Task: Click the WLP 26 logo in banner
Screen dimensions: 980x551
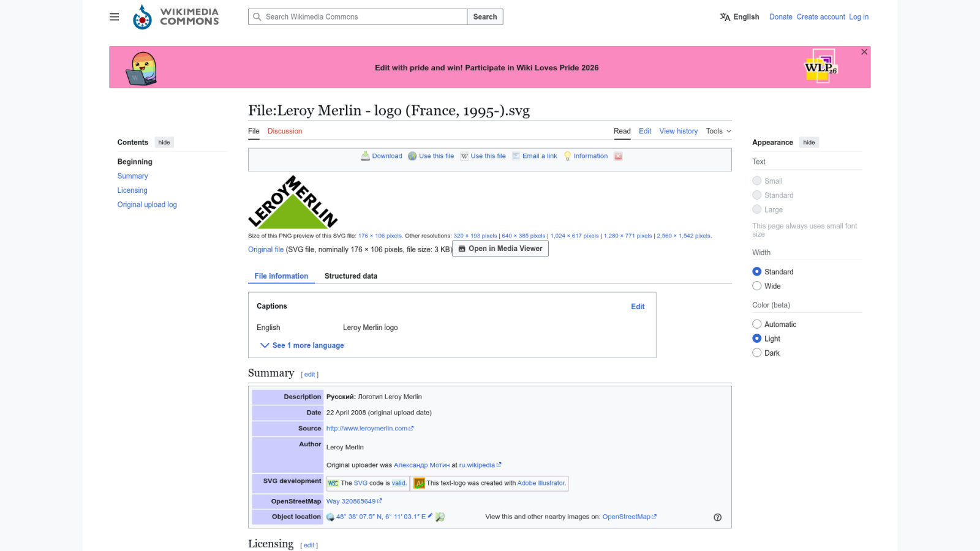Action: pos(821,66)
